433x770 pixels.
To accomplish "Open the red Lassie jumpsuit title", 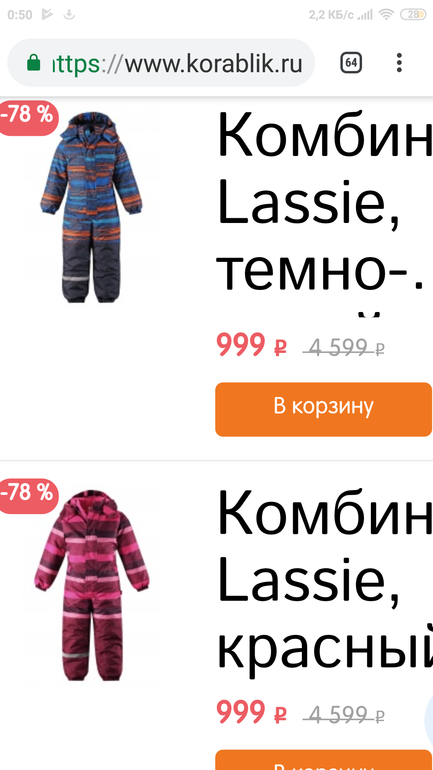I will [x=324, y=583].
